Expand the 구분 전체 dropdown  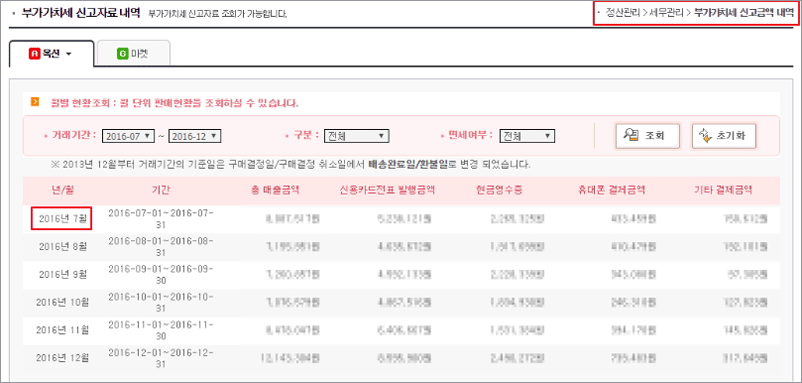357,136
